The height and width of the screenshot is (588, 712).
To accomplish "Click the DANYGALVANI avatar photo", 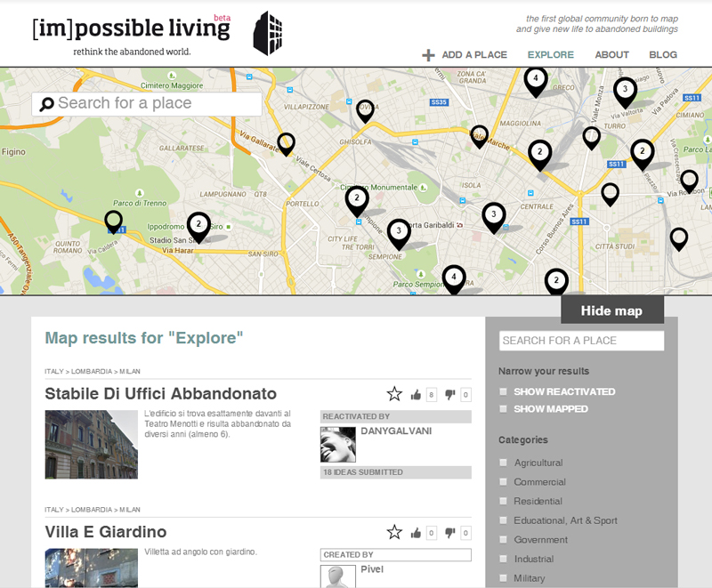I will tap(338, 445).
